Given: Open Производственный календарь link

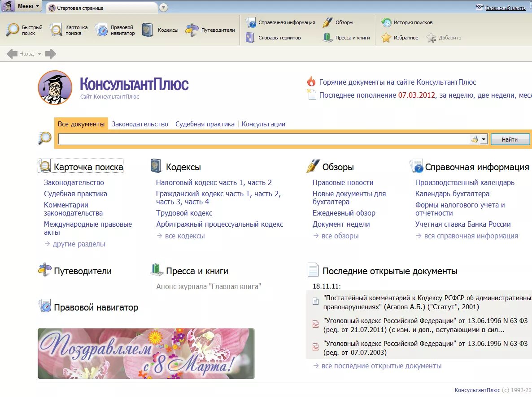Looking at the screenshot, I should 465,182.
